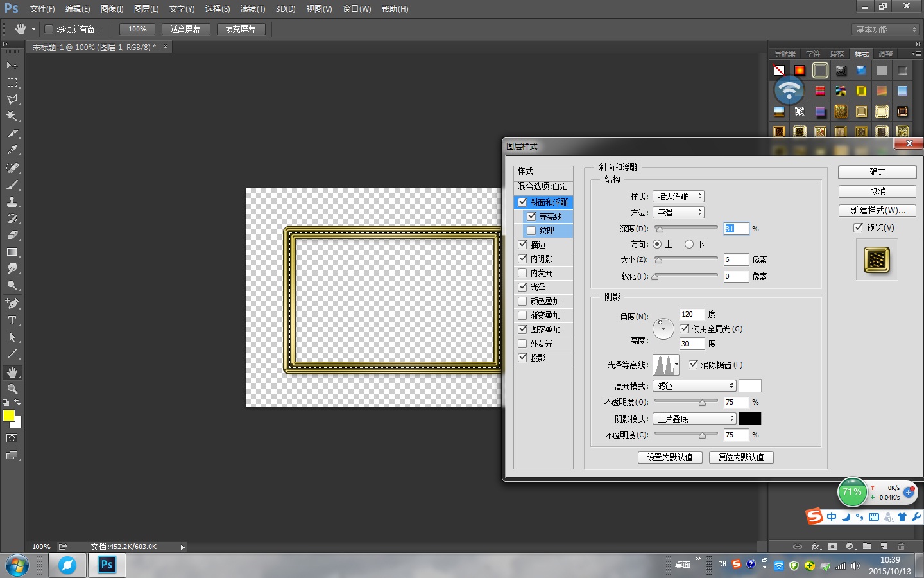Choose the Brush tool

[x=12, y=184]
